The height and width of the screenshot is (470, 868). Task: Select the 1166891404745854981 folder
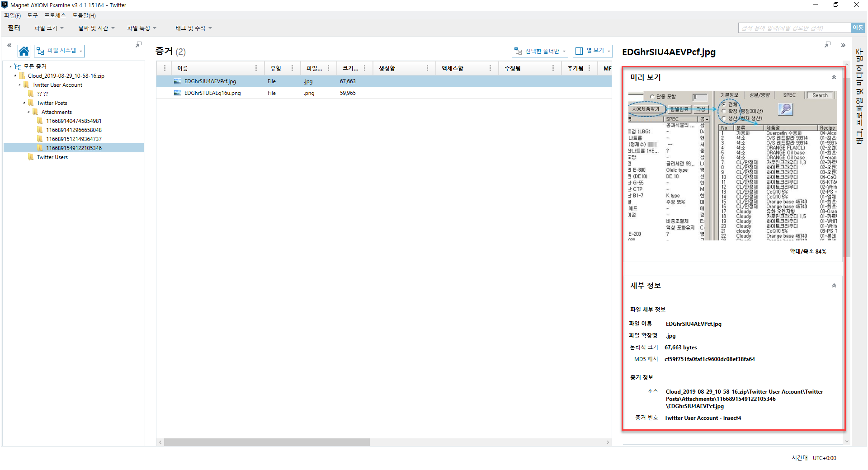(x=73, y=121)
